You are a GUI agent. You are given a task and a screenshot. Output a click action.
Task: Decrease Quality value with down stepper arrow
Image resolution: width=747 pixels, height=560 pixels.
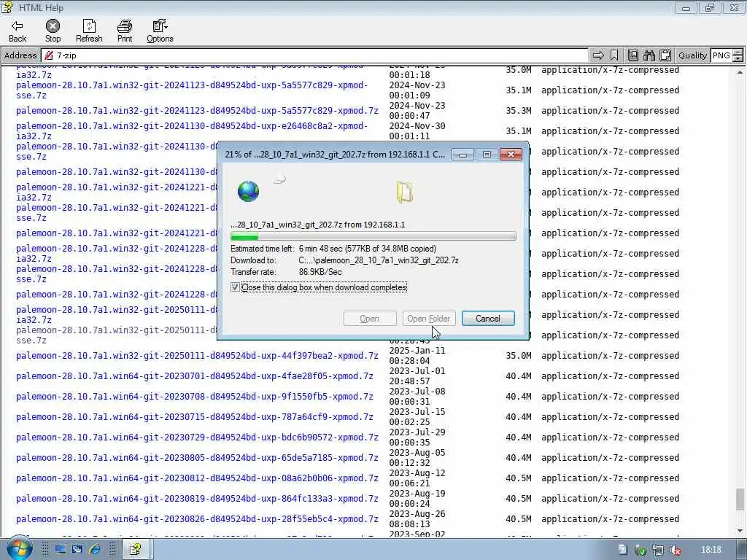point(738,58)
